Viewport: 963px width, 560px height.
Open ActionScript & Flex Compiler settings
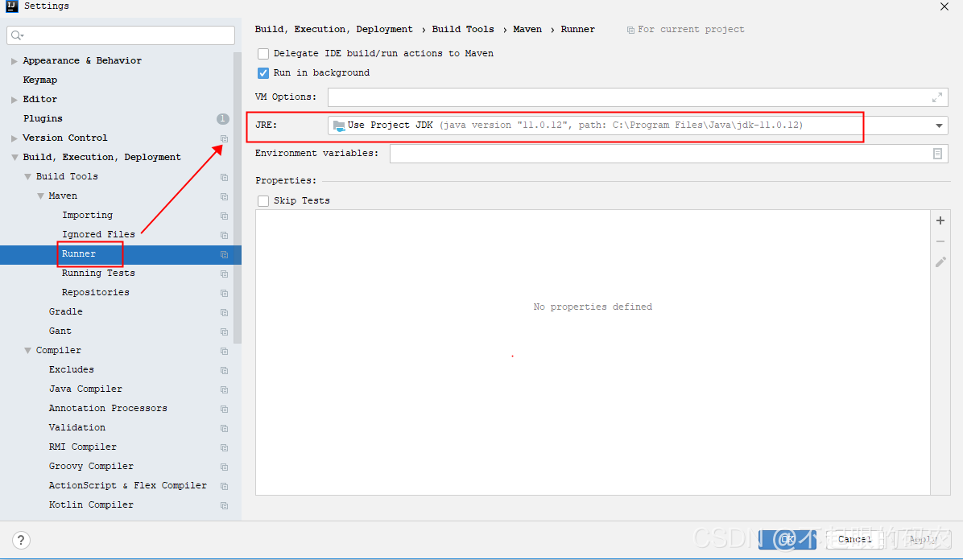click(x=128, y=486)
